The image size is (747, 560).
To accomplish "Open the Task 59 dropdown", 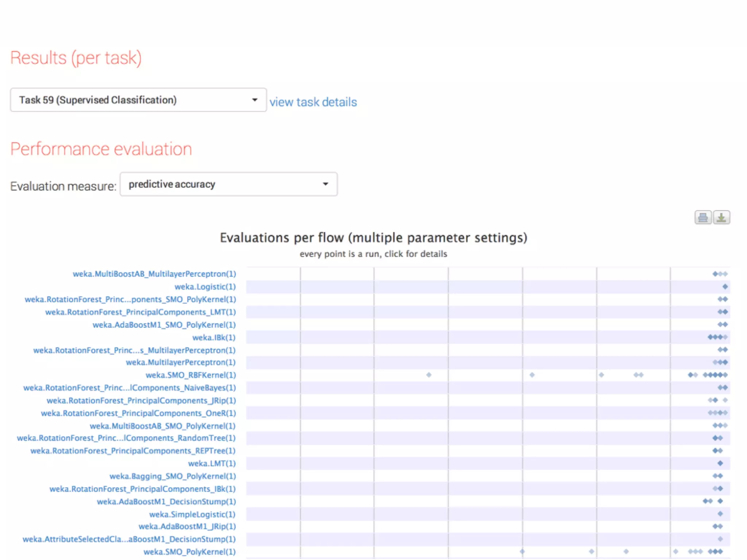I will tap(138, 100).
